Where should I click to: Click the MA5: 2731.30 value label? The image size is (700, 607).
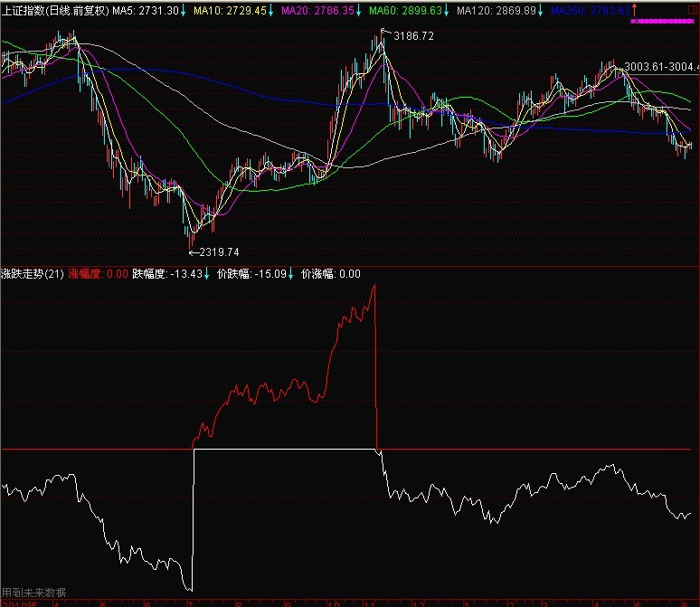[146, 10]
